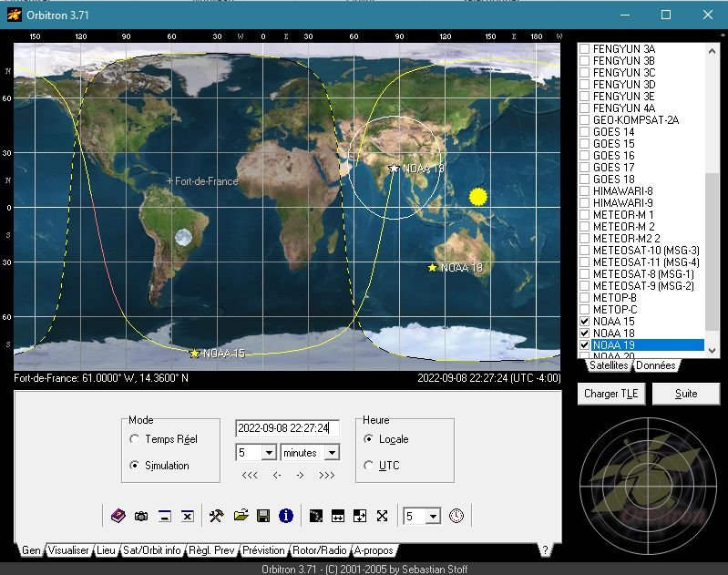
Task: Step forward once with the -> control
Action: click(300, 475)
